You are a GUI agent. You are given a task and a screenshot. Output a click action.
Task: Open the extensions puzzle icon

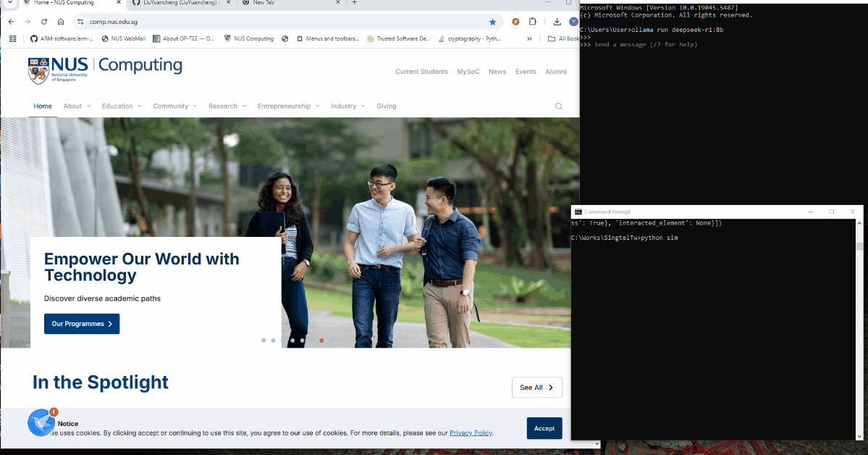533,22
